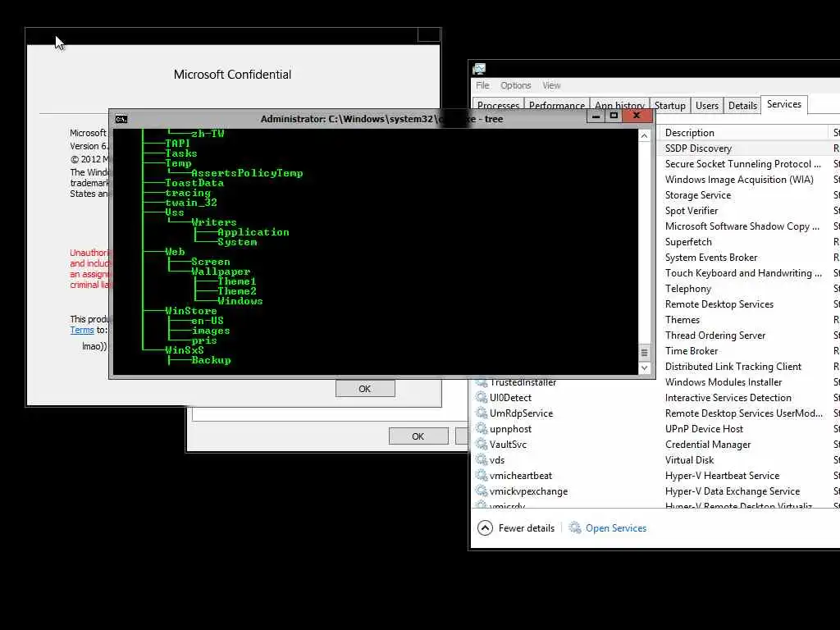The width and height of the screenshot is (840, 630).
Task: Select the Storage Service row
Action: point(748,195)
